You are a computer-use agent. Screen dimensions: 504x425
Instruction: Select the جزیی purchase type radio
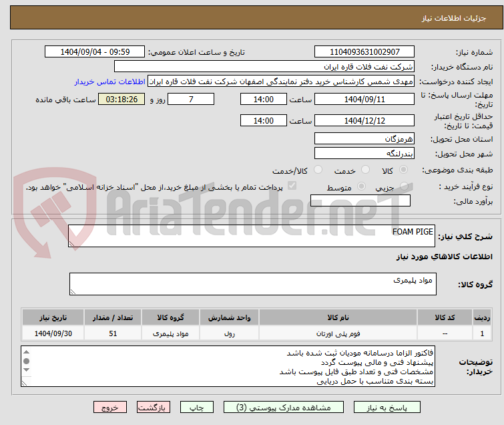point(404,186)
